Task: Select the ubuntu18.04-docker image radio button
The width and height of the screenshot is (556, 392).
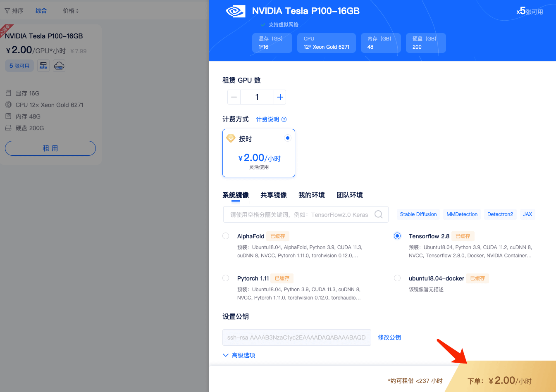Action: point(397,278)
